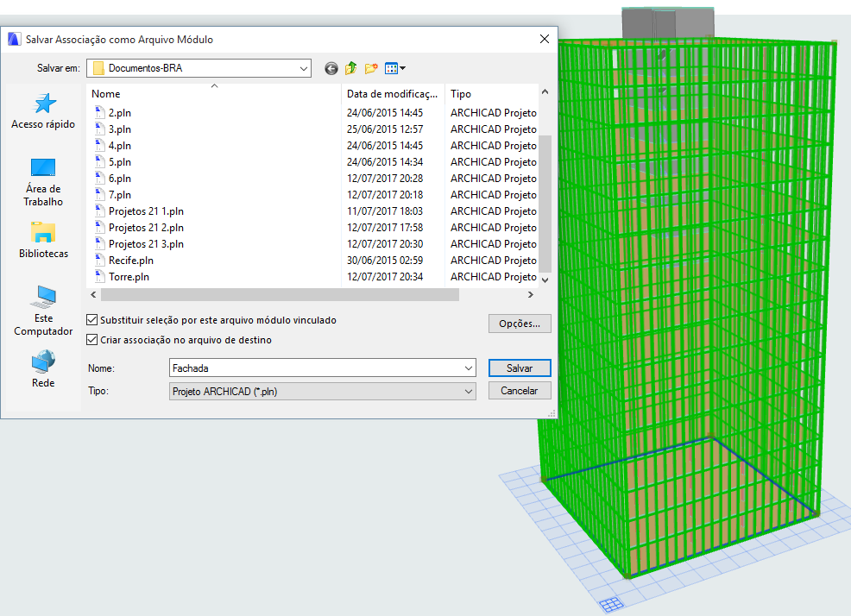Select the Torre.pln file icon
This screenshot has width=851, height=616.
[x=99, y=277]
